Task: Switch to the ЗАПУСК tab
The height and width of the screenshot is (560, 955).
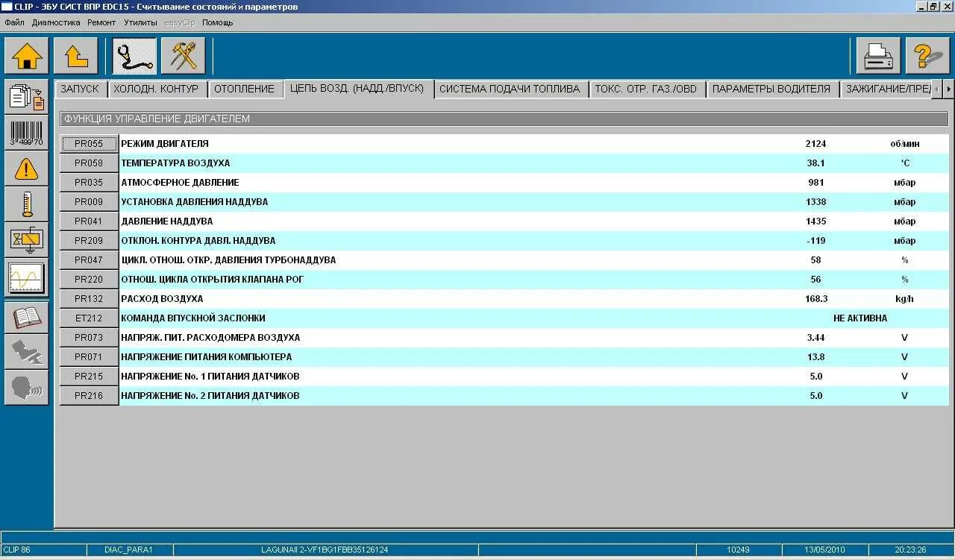Action: pos(80,89)
